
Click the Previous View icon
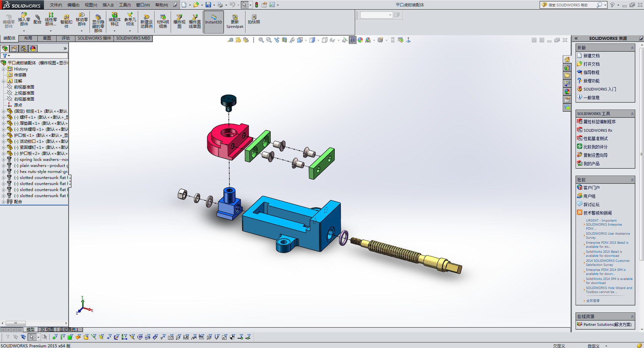276,40
